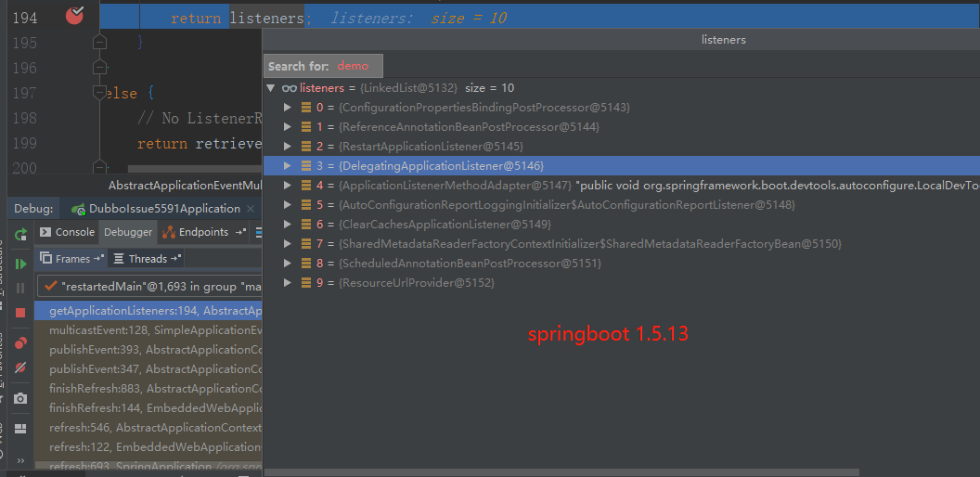
Task: Select finishRefresh:883 stack frame
Action: coord(148,388)
